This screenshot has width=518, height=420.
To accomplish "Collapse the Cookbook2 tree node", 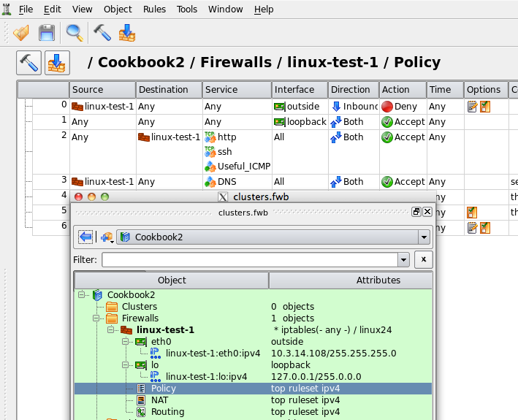I will [81, 294].
